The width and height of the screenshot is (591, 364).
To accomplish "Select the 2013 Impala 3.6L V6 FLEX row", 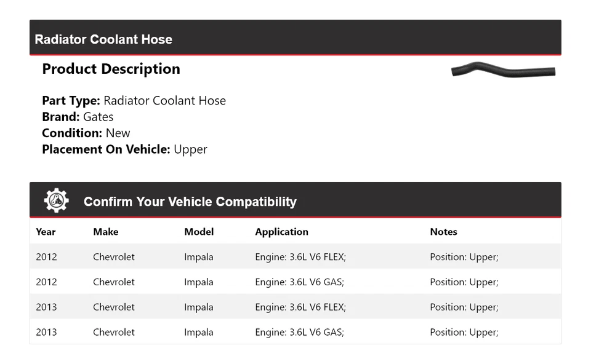I will pyautogui.click(x=295, y=307).
